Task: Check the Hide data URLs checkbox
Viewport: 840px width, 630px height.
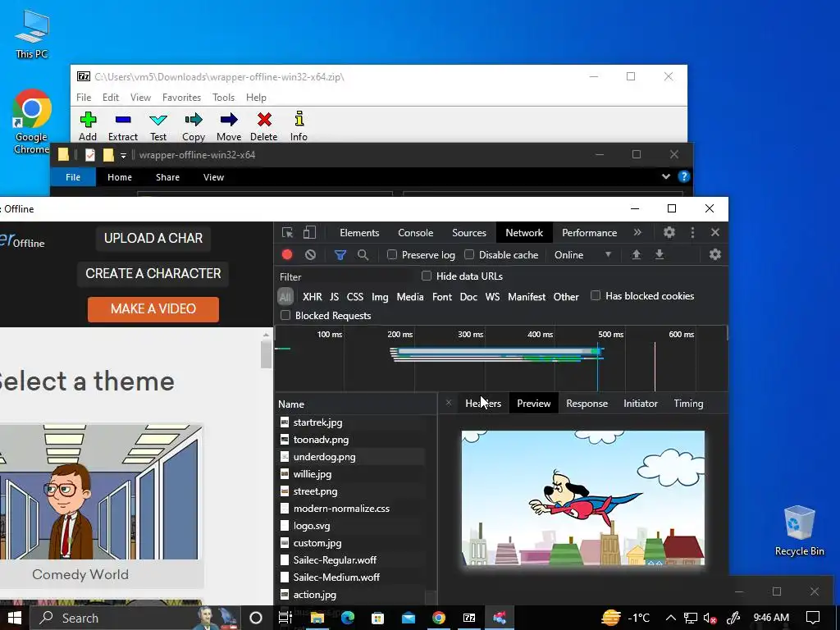Action: 427,276
